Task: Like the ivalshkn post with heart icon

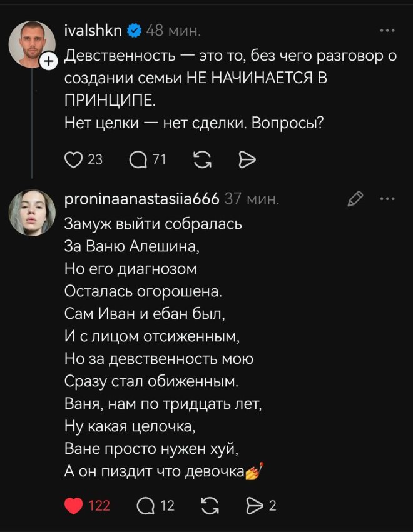Action: click(73, 160)
